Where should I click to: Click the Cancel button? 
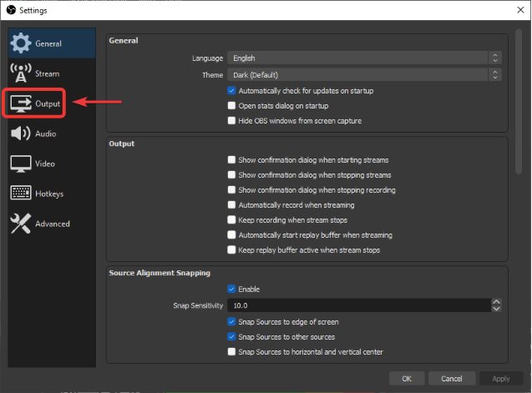(x=452, y=379)
